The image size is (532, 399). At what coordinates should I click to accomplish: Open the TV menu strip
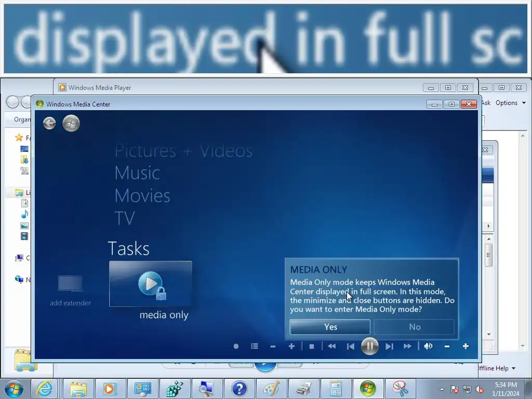click(x=125, y=218)
